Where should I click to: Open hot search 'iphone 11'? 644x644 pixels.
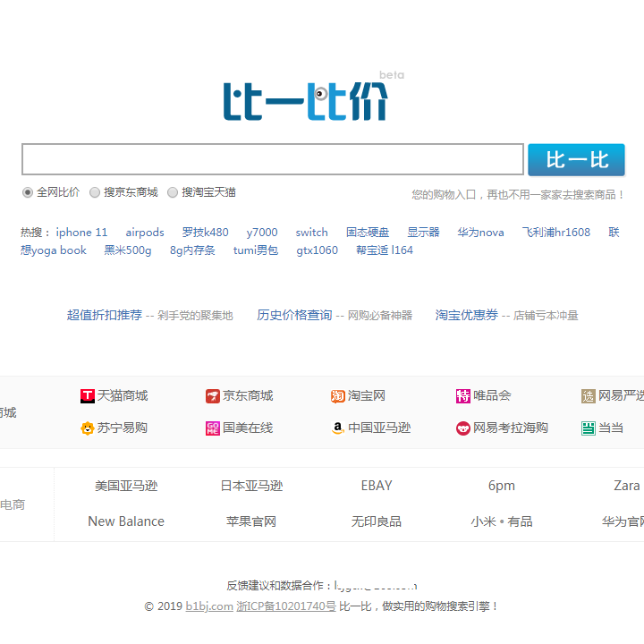[81, 233]
